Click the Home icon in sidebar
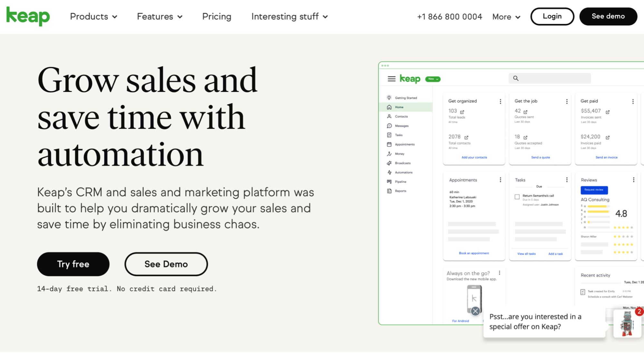Screen dimensions: 644x353 coord(389,107)
